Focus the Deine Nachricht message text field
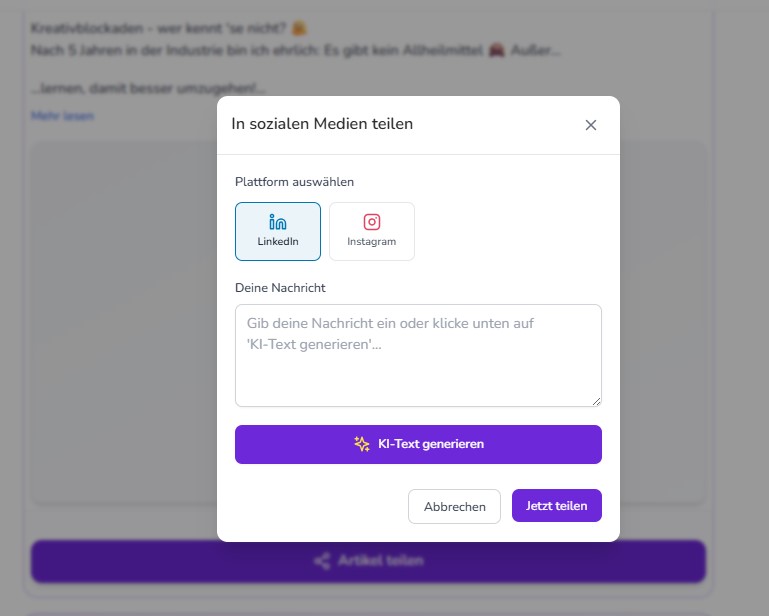Image resolution: width=769 pixels, height=616 pixels. coord(418,355)
